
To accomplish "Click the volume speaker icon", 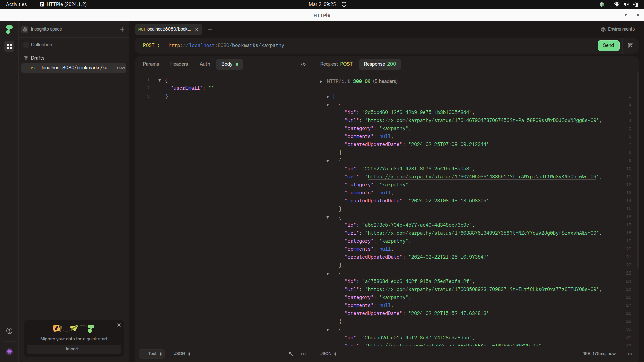I will [626, 4].
